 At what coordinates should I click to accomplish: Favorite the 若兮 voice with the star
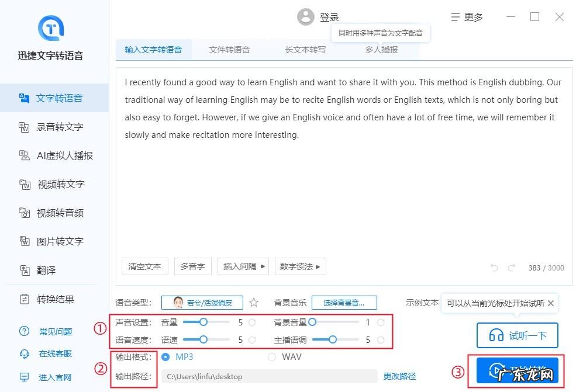254,303
